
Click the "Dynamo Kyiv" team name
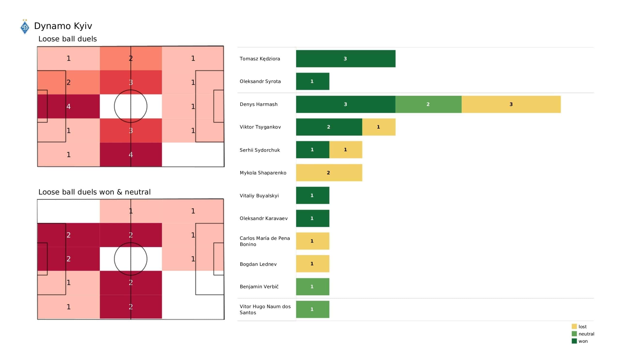pos(63,26)
